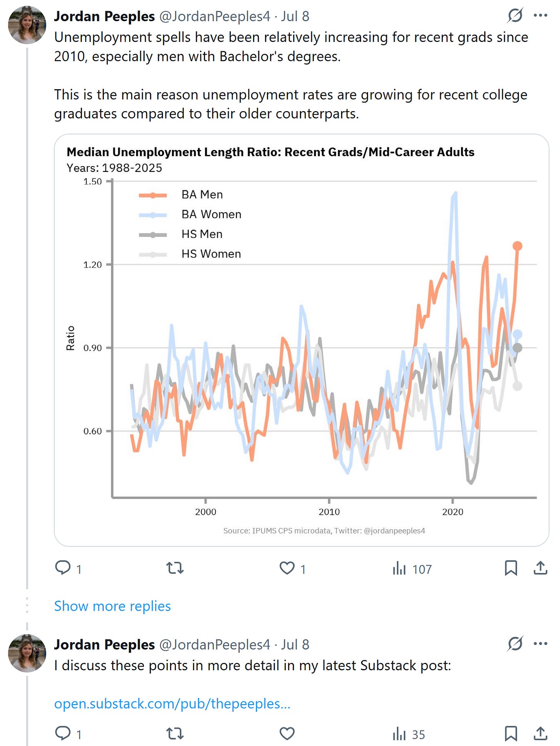Viewport: 560px width, 746px height.
Task: Bookmark the Substack post tweet
Action: (511, 734)
